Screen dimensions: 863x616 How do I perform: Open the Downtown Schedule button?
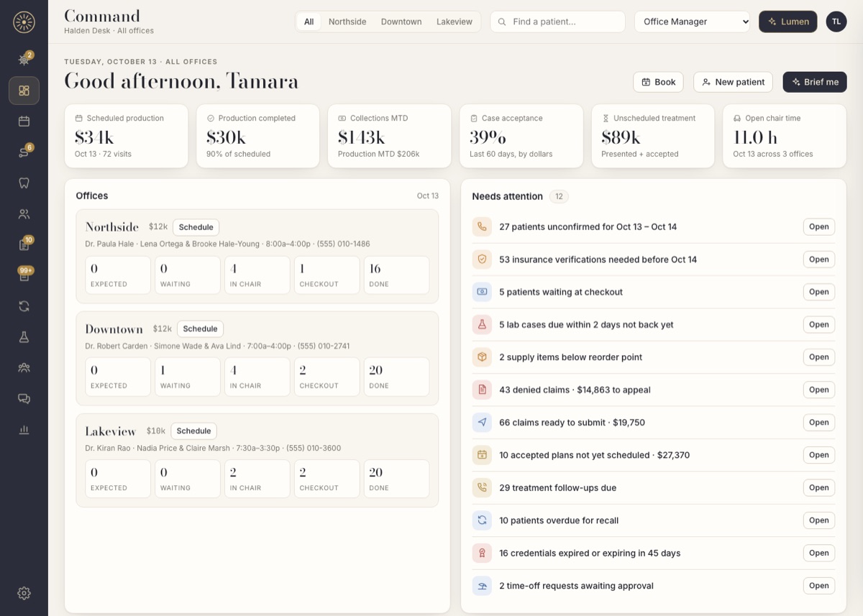click(x=200, y=328)
